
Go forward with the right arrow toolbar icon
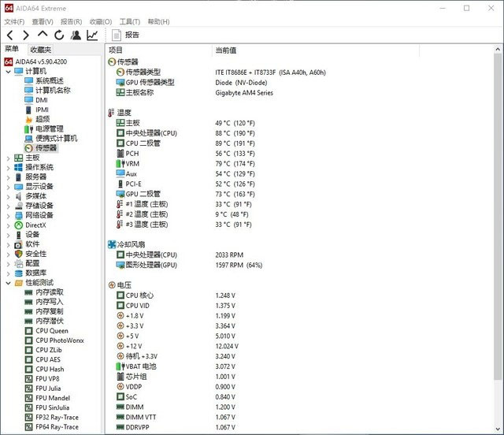pyautogui.click(x=26, y=35)
